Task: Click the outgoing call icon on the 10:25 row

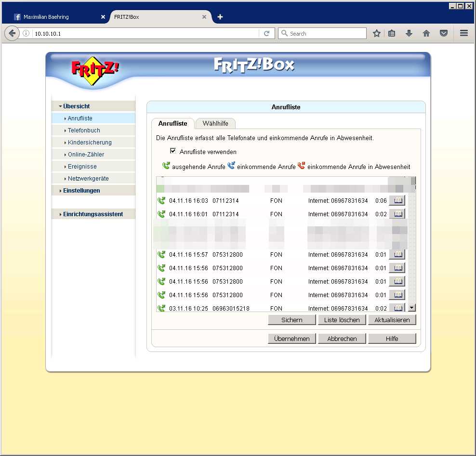Action: (161, 308)
